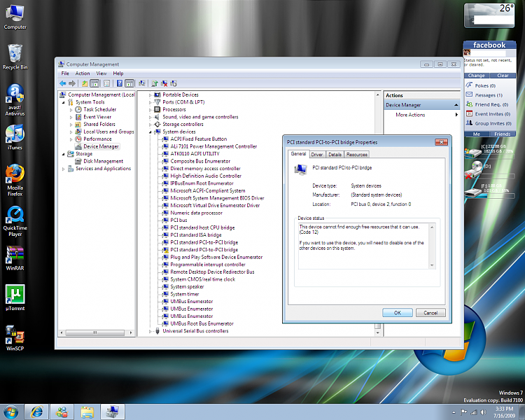525x420 pixels.
Task: Select the Mozilla Firefox desktop icon
Action: [x=15, y=180]
